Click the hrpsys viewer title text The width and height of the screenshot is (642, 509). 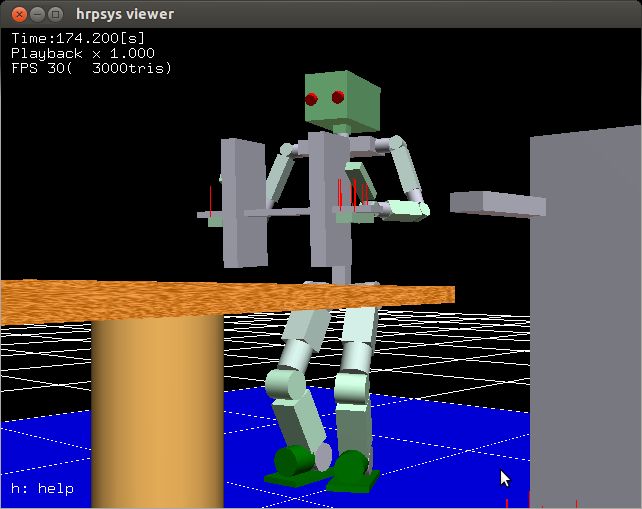tap(124, 14)
